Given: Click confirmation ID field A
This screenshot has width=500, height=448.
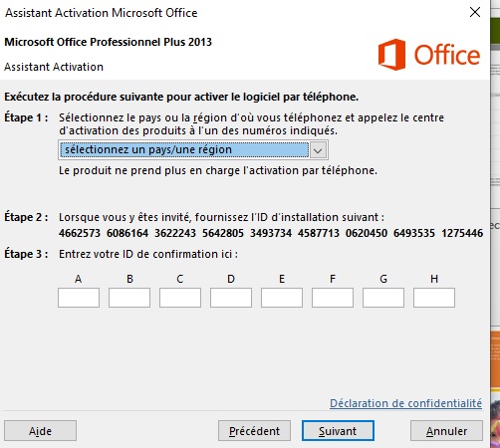Looking at the screenshot, I should click(x=79, y=298).
